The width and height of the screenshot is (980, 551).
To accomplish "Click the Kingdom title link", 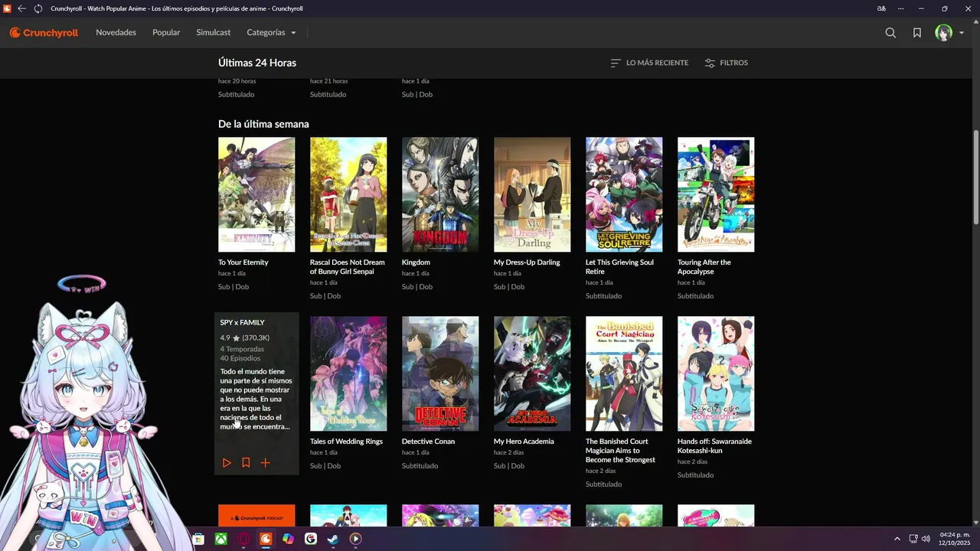I will point(416,262).
